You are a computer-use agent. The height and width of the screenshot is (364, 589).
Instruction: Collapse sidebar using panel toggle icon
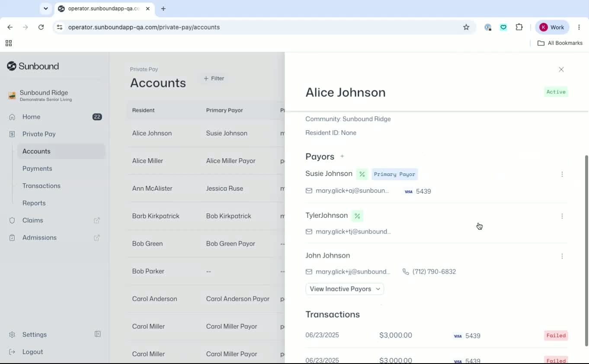[98, 334]
